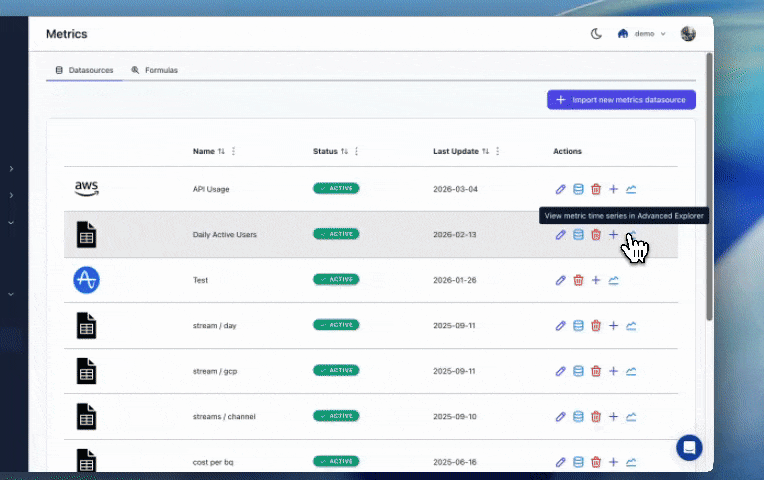Screen dimensions: 764x480
Task: Edit the Test datasource with pencil icon
Action: [560, 280]
